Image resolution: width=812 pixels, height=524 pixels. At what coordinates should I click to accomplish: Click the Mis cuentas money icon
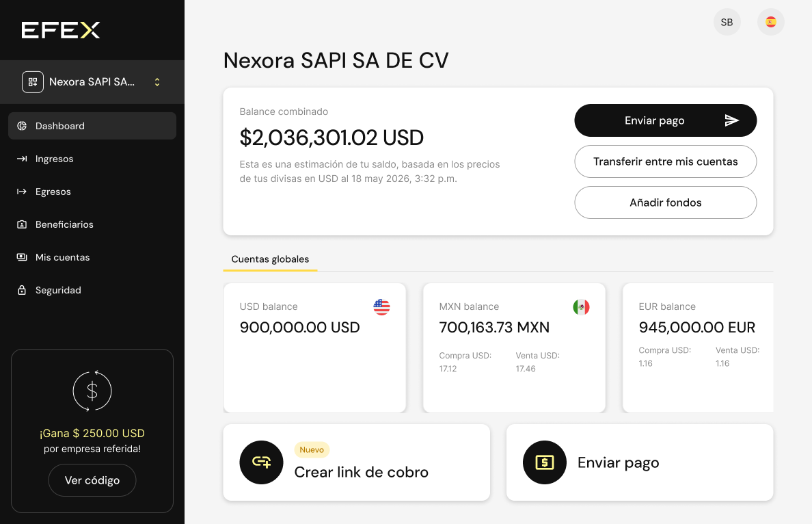[22, 257]
